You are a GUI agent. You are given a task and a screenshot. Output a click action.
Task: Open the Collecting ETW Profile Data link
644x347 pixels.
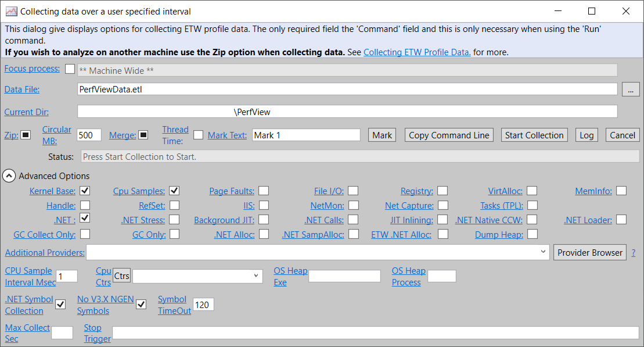click(417, 52)
